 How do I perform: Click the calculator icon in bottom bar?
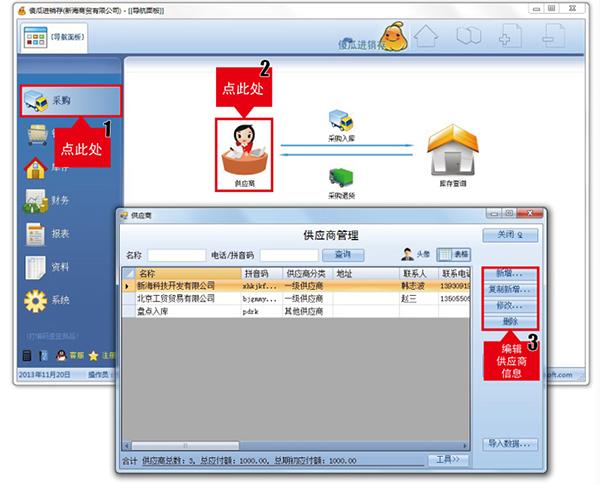tap(27, 355)
